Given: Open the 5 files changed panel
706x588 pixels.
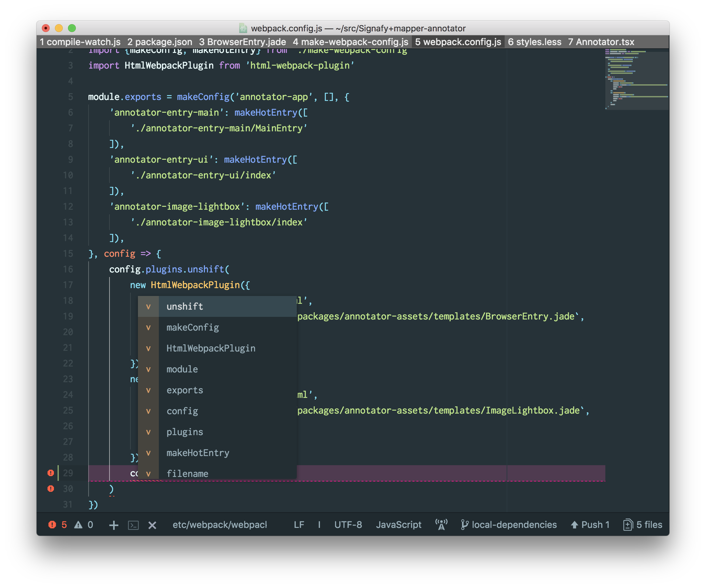Looking at the screenshot, I should (x=643, y=525).
